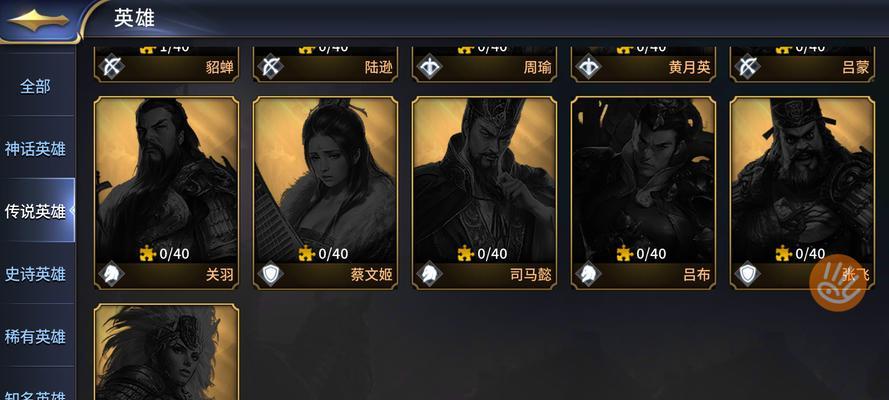Click the cavalry horse icon on 关羽 card
Viewport: 889px width, 400px height.
click(x=111, y=274)
